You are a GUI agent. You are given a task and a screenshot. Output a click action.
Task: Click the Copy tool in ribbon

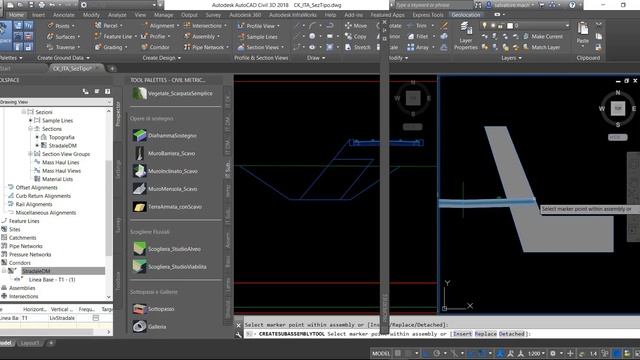(x=356, y=36)
